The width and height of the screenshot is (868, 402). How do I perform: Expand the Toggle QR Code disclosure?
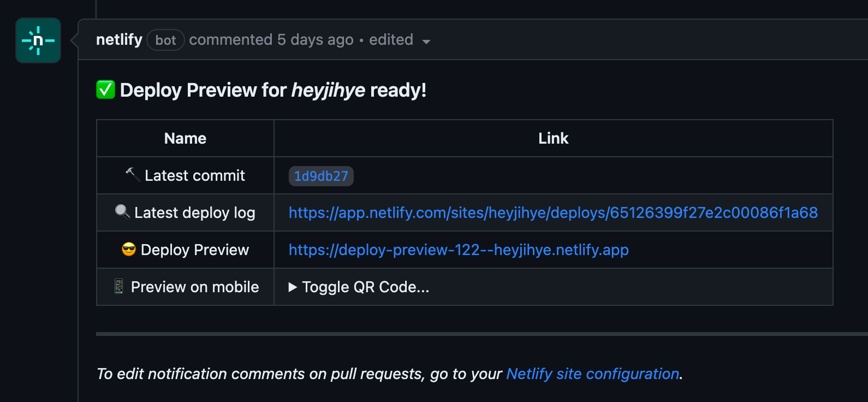[x=359, y=287]
